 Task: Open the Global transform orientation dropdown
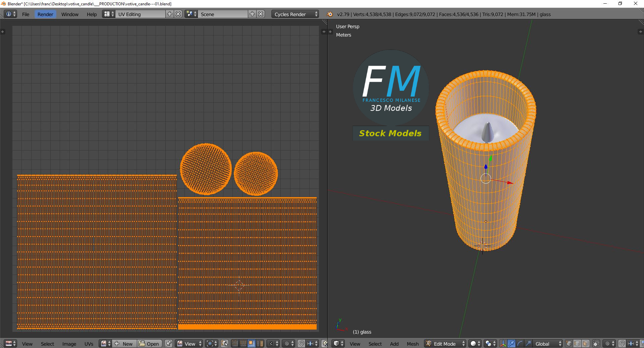pos(548,344)
